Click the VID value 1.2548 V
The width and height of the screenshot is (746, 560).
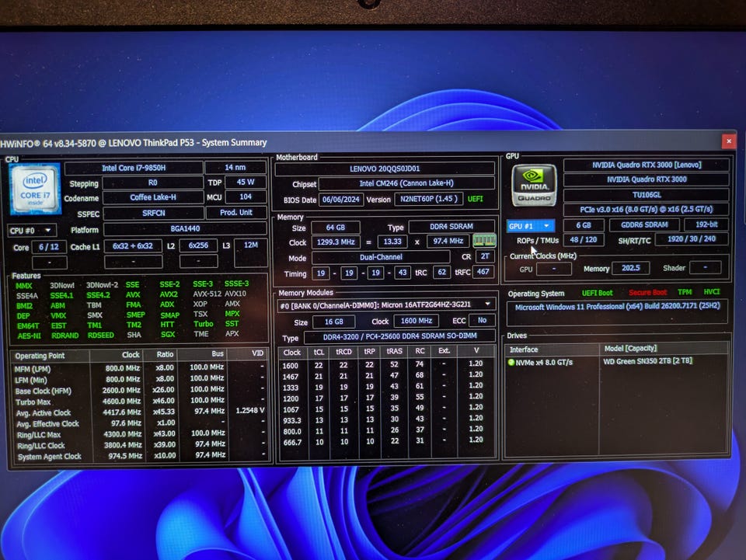coord(249,410)
